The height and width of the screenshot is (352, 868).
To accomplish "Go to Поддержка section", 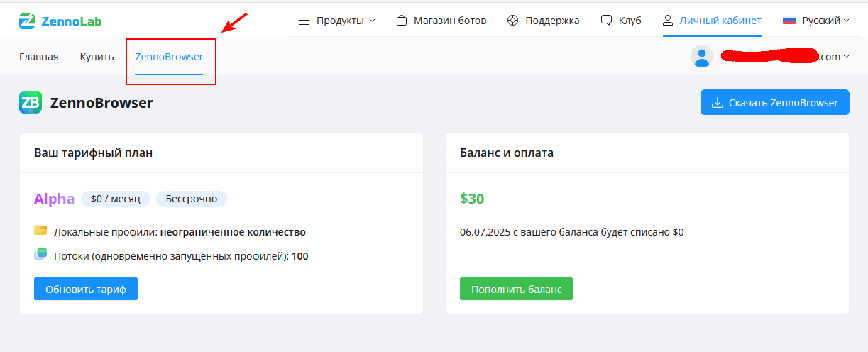I will 544,21.
